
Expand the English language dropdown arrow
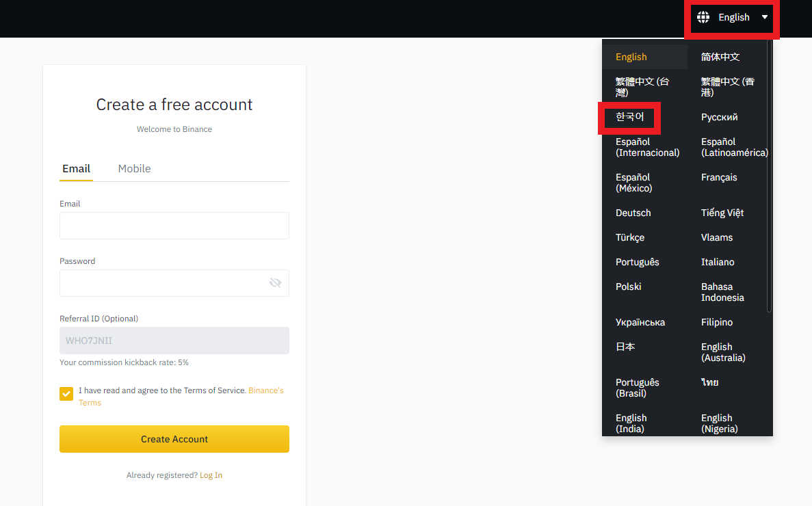(764, 17)
